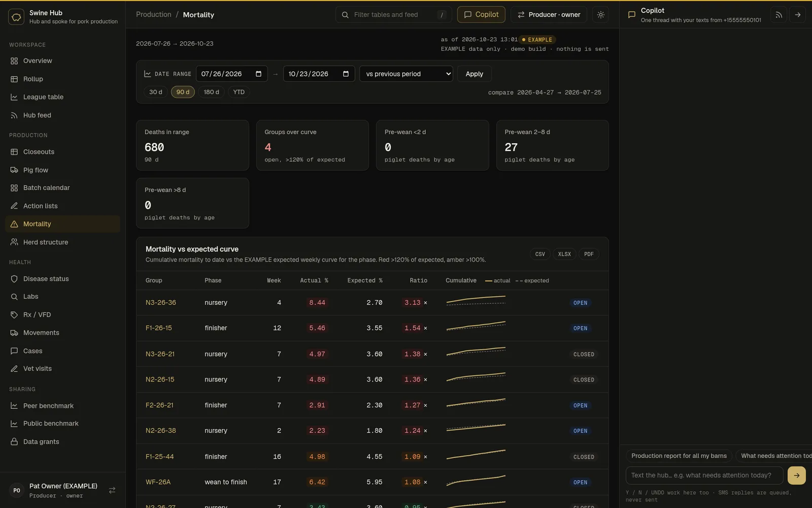Toggle the Copilot panel button

click(481, 15)
